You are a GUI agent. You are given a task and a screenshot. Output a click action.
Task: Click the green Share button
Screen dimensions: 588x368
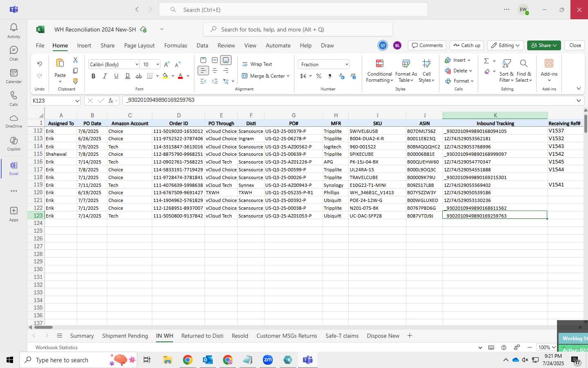tap(544, 45)
